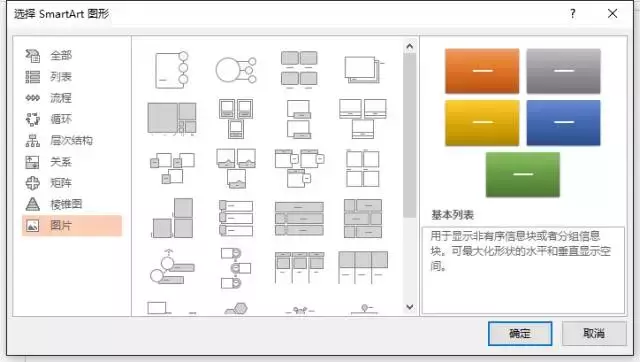Click the orange preview block
640x362 pixels.
pos(482,71)
